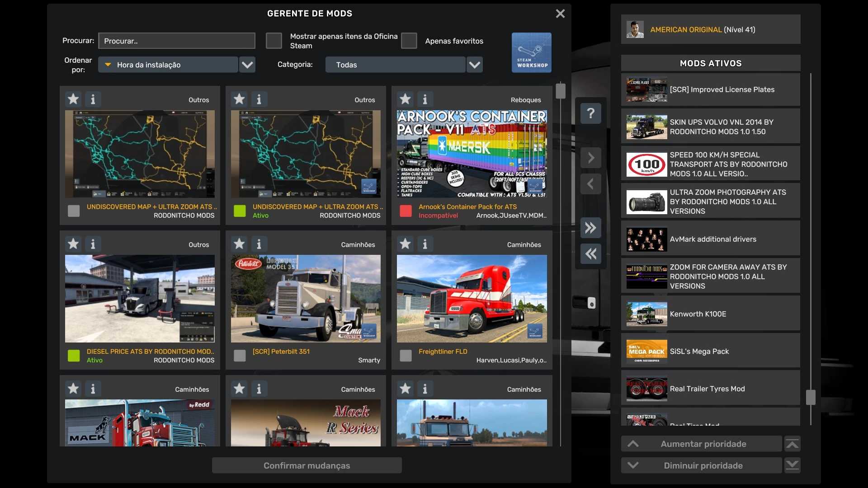Viewport: 868px width, 488px height.
Task: Click double left arrows to deactivate all
Action: (x=590, y=254)
